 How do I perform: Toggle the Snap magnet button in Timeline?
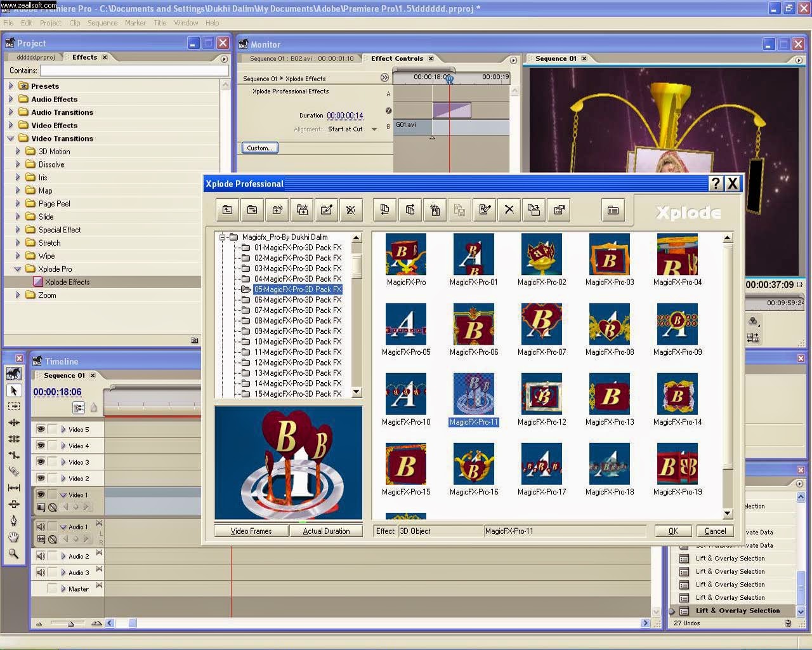(x=79, y=408)
